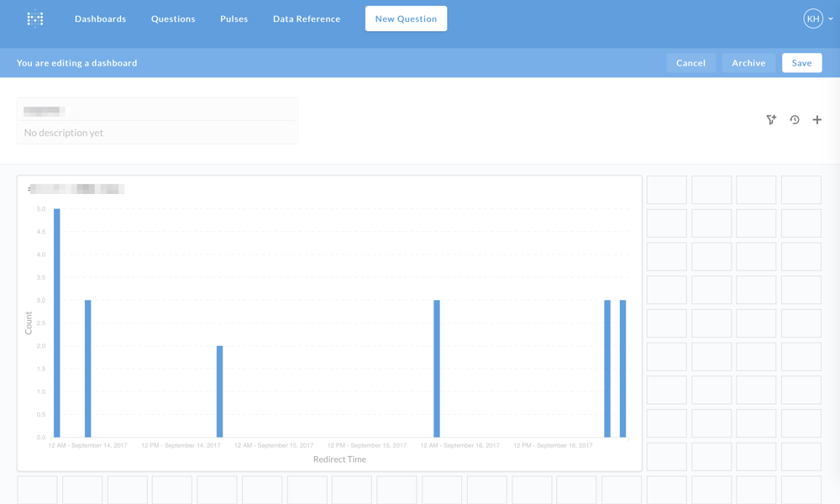This screenshot has height=504, width=840.
Task: Add a filter with the filter icon
Action: coord(771,119)
